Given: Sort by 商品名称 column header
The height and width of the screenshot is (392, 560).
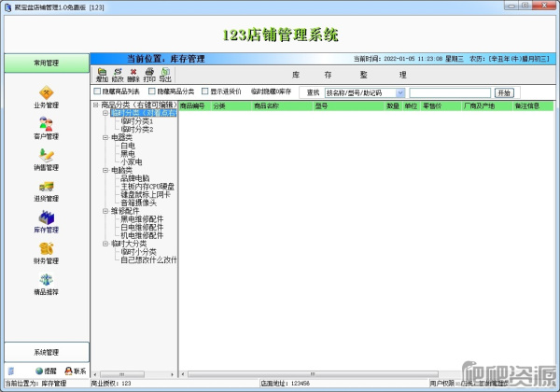Looking at the screenshot, I should coord(283,106).
